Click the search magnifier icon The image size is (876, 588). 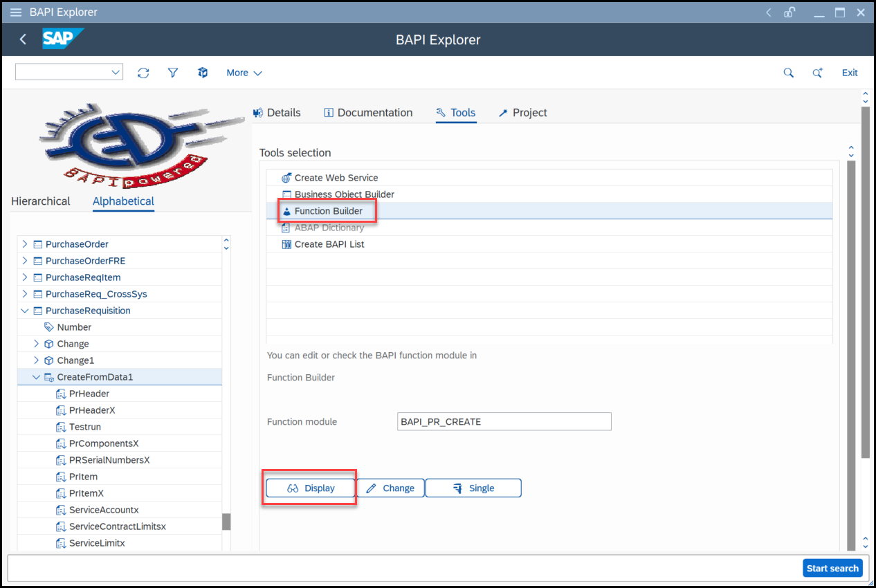click(x=788, y=73)
